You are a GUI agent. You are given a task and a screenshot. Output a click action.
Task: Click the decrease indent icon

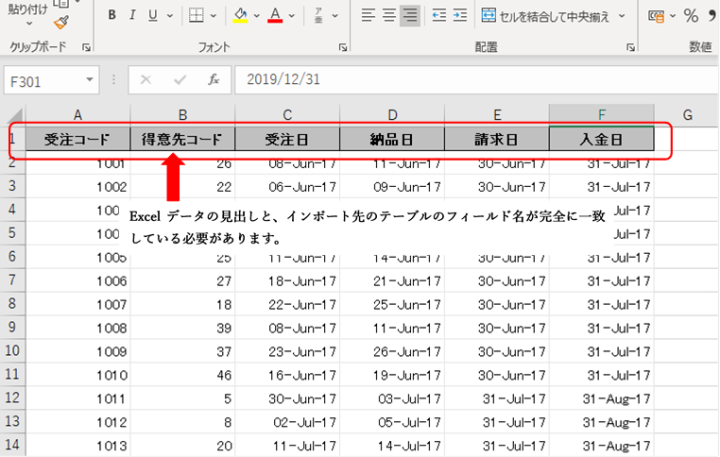(439, 16)
